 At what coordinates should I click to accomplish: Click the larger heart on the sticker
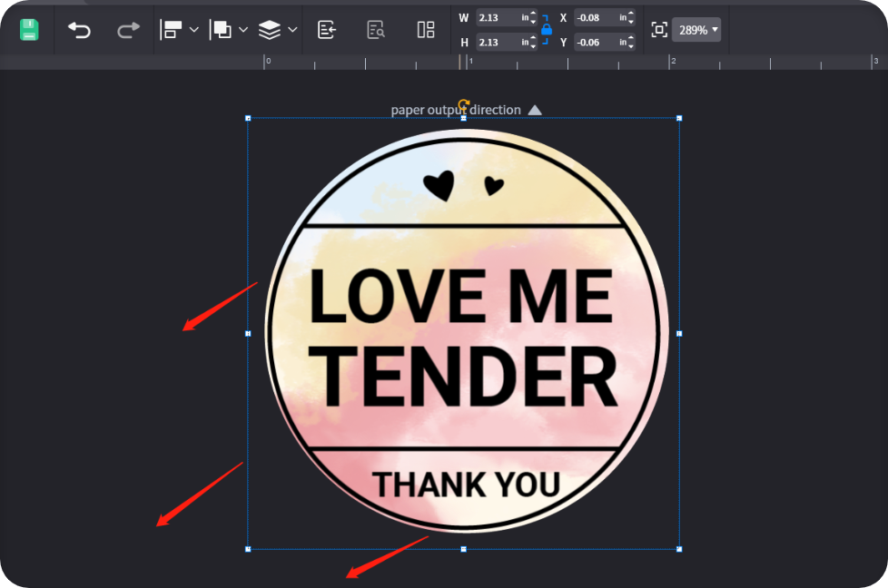point(439,186)
